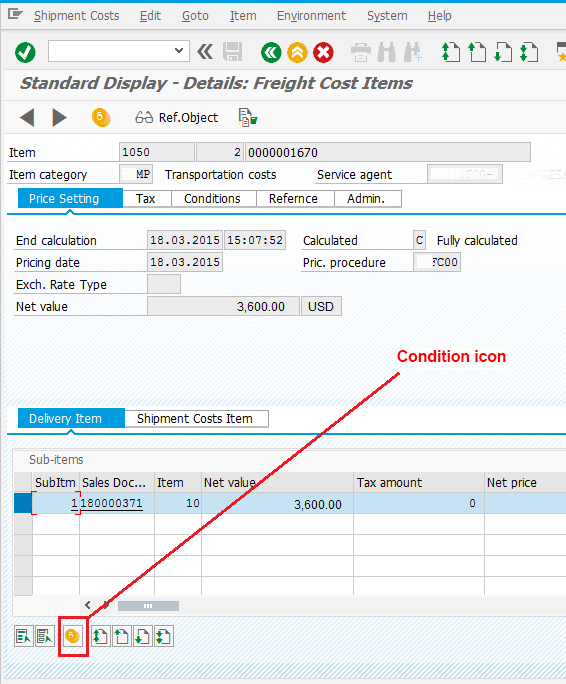Screen dimensions: 566x684
Task: Click the horizontal scrollbar thumb in Sub-items
Action: [148, 606]
